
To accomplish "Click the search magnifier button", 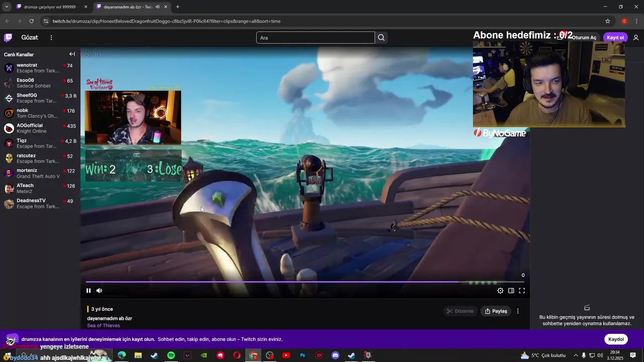I will pyautogui.click(x=381, y=37).
